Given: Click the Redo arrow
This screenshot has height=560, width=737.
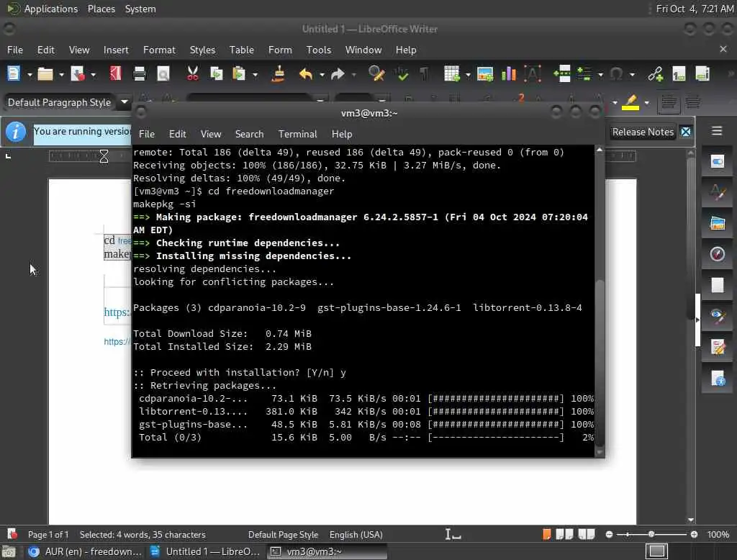Looking at the screenshot, I should (x=338, y=74).
